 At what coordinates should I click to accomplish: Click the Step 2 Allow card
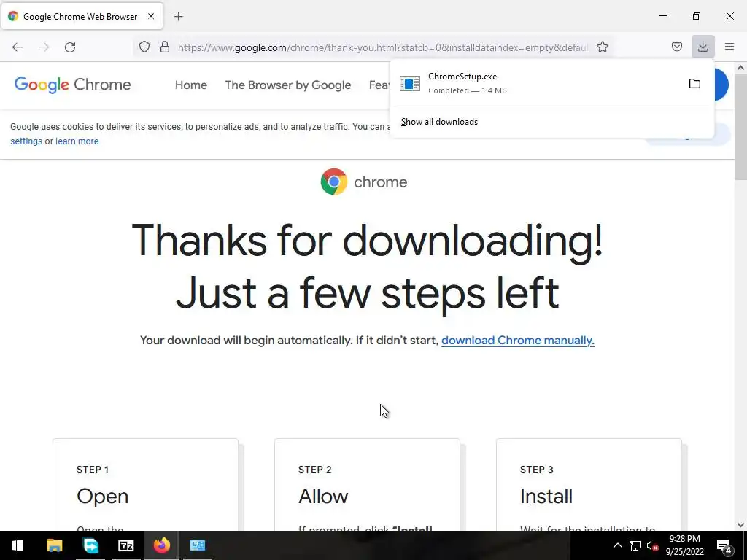tap(368, 485)
